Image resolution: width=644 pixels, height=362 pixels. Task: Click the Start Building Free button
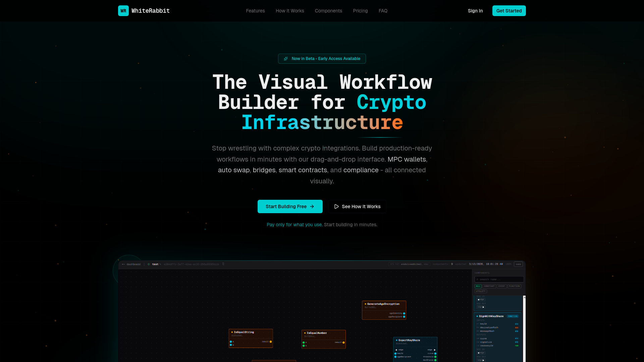tap(290, 206)
